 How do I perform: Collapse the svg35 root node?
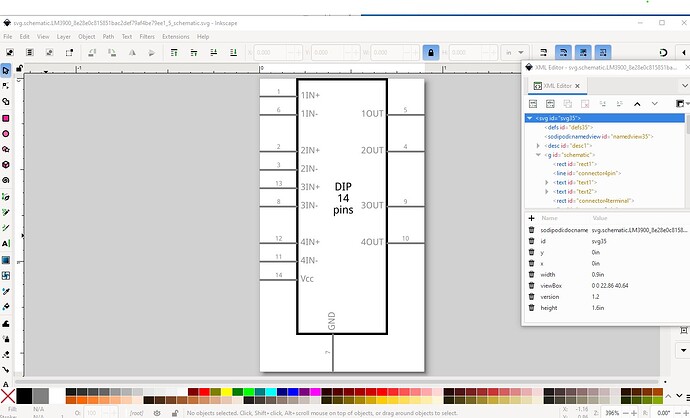point(530,118)
